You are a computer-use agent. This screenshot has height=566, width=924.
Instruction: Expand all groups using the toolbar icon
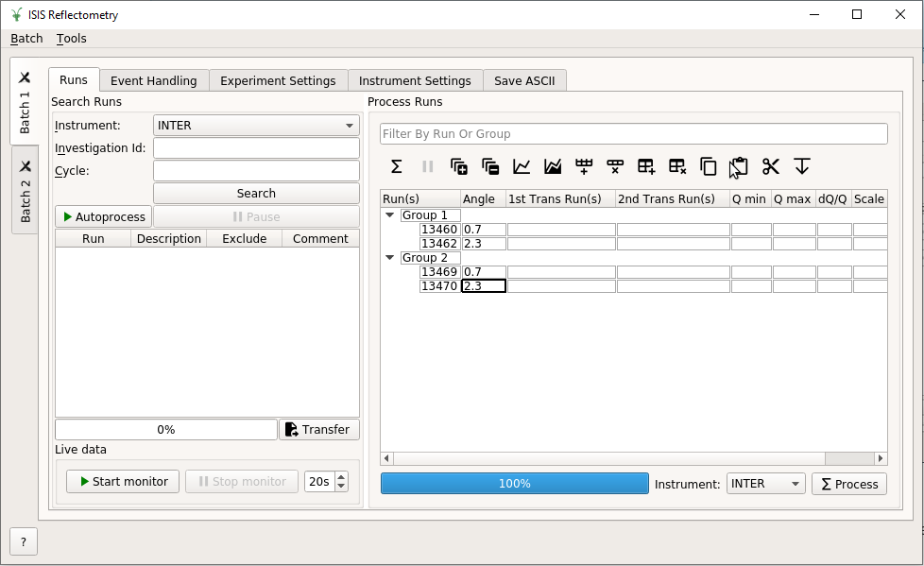(x=459, y=166)
